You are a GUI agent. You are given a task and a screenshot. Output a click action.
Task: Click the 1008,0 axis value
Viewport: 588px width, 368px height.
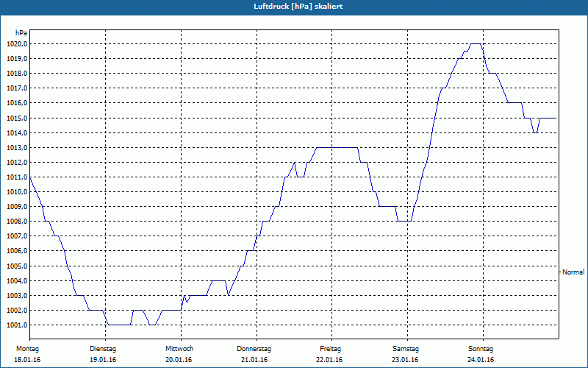(17, 222)
